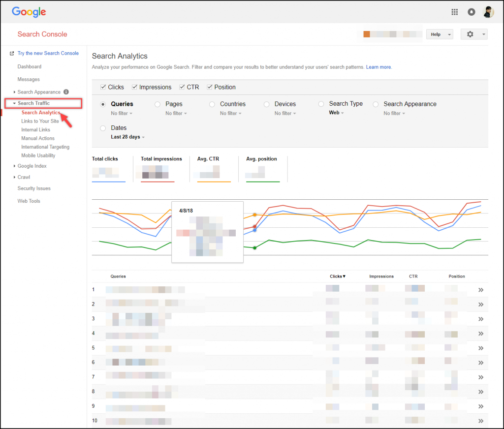Image resolution: width=504 pixels, height=429 pixels.
Task: Open the Links to Your Site page
Action: click(40, 121)
